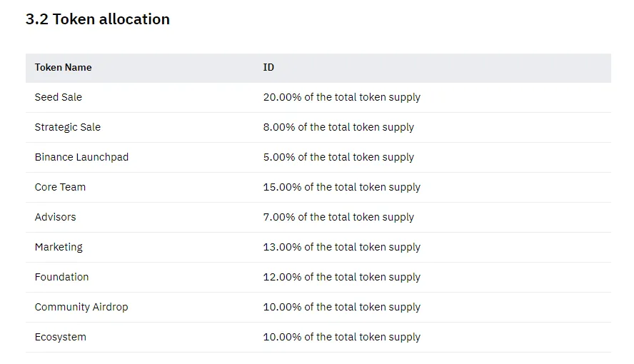Click the Core Team row label
This screenshot has height=364, width=634.
pyautogui.click(x=60, y=187)
